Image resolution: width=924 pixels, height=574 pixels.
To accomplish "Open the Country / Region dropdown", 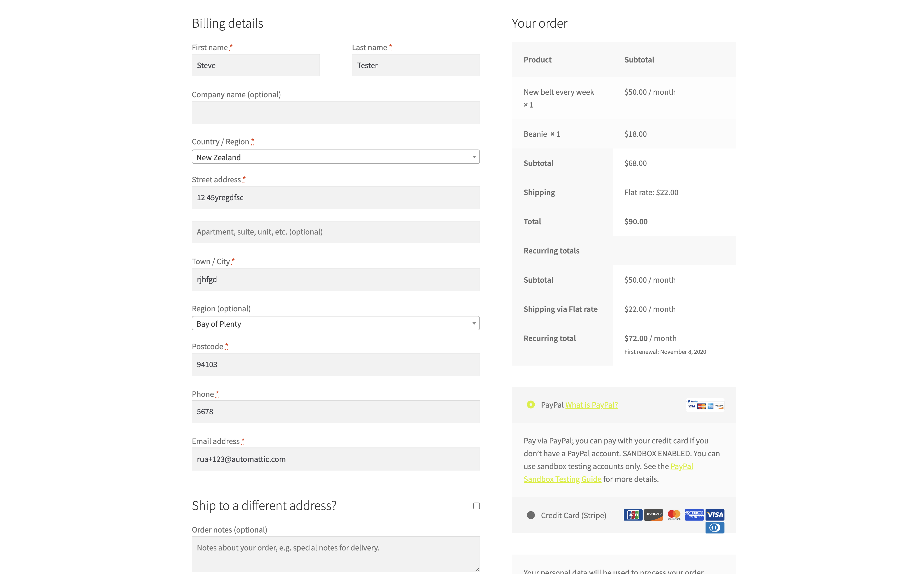I will point(335,157).
